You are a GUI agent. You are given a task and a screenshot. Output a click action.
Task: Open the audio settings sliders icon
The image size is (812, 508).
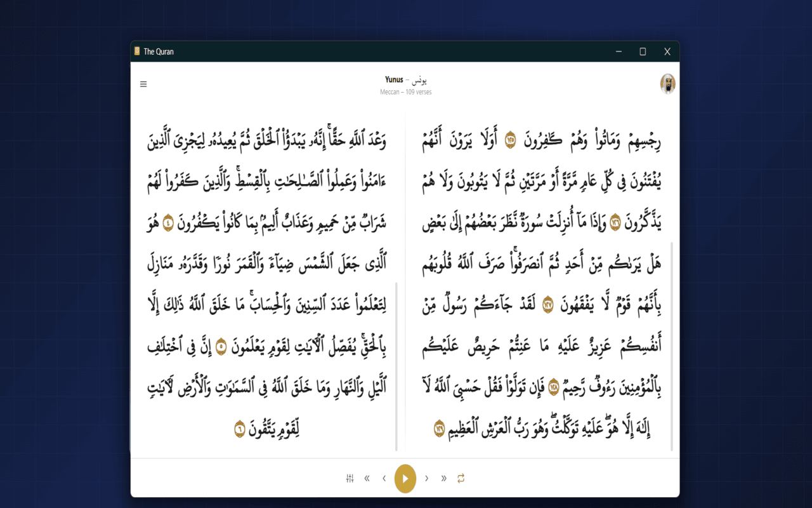click(x=350, y=478)
